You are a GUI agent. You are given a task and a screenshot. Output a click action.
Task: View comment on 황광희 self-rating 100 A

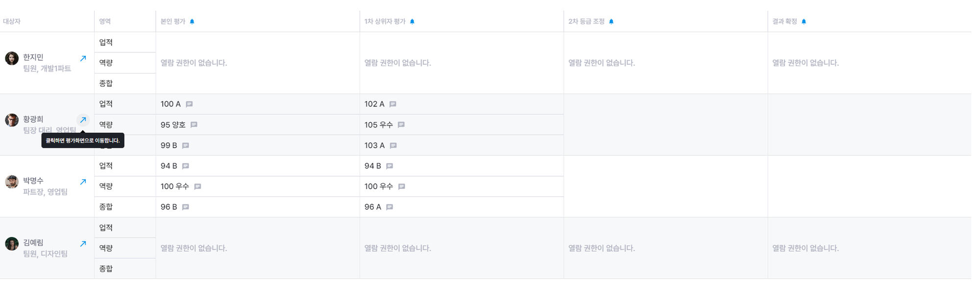click(189, 104)
